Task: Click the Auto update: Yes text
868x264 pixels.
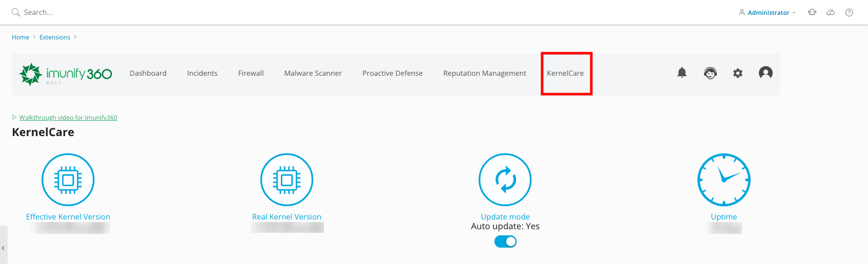Action: coord(505,226)
